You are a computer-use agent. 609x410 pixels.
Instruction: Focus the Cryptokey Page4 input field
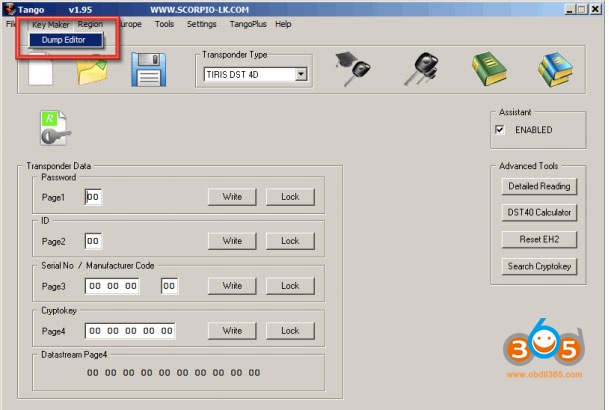130,331
